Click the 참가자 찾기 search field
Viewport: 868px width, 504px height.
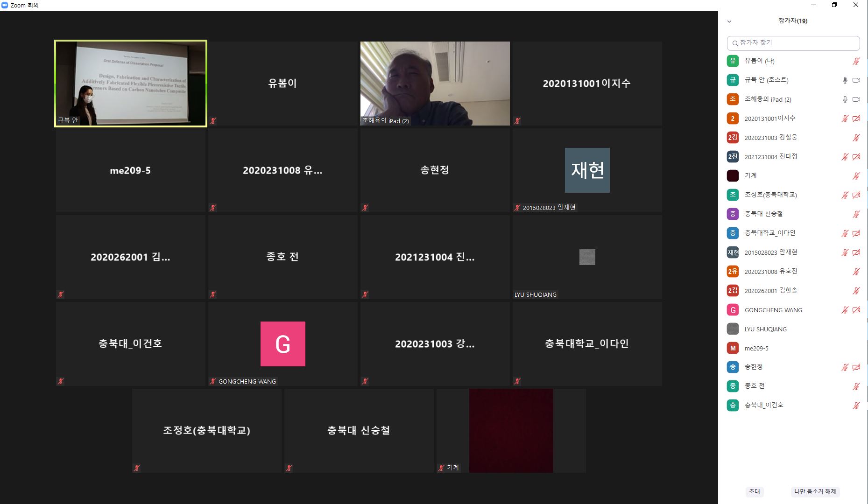[x=793, y=43]
